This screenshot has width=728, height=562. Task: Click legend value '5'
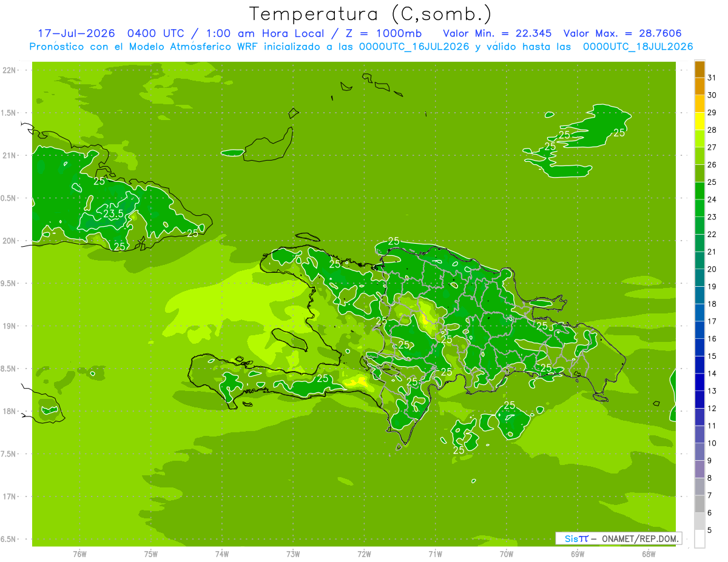click(x=710, y=530)
